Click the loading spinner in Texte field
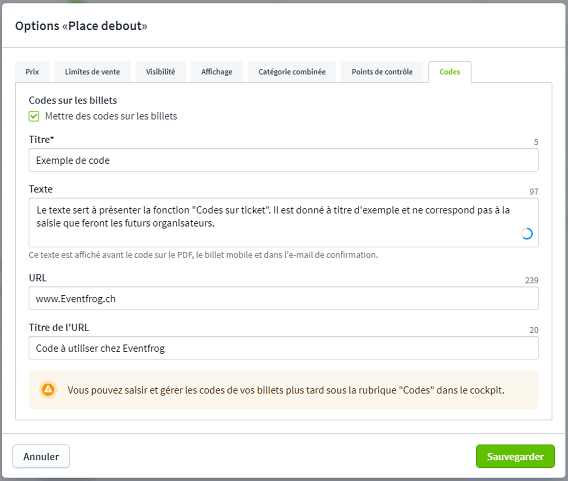The image size is (568, 481). pyautogui.click(x=527, y=234)
